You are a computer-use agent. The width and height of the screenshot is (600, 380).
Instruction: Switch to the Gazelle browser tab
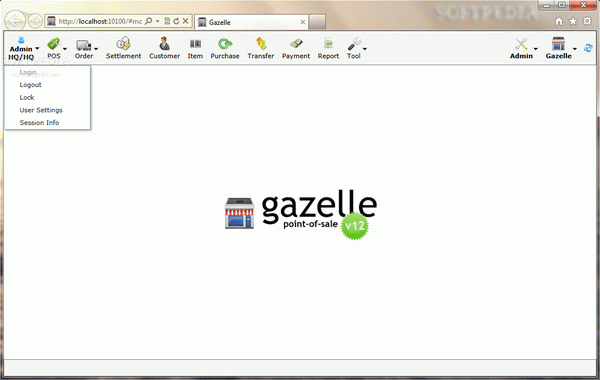point(251,22)
